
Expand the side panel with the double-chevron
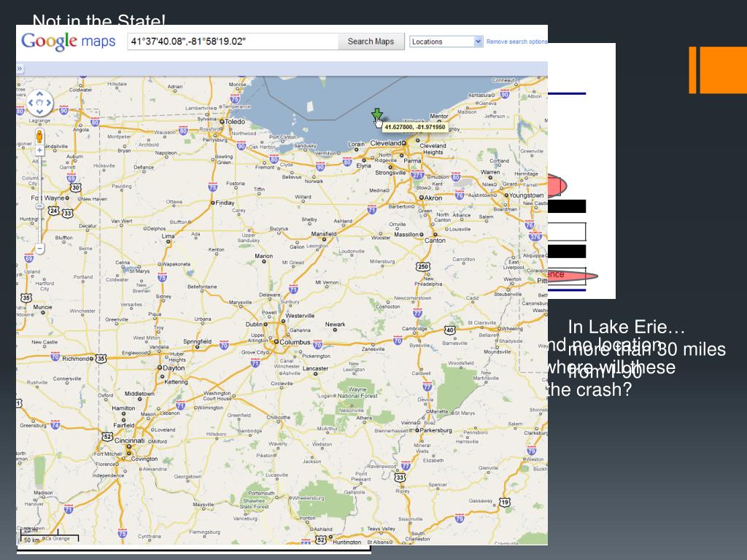[x=20, y=69]
